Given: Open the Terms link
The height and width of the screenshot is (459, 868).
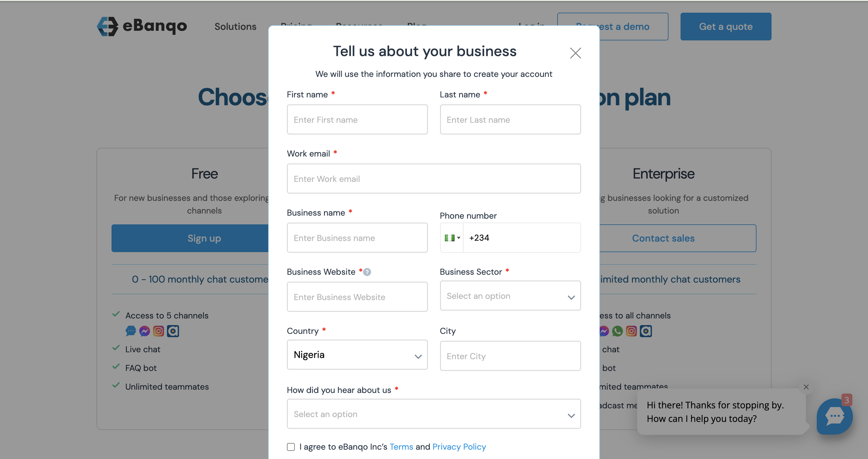Looking at the screenshot, I should [401, 447].
